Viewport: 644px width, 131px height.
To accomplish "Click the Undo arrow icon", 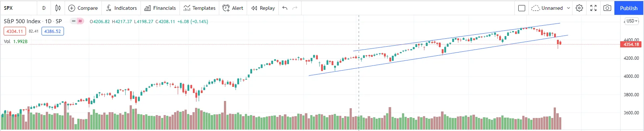I will pyautogui.click(x=285, y=8).
